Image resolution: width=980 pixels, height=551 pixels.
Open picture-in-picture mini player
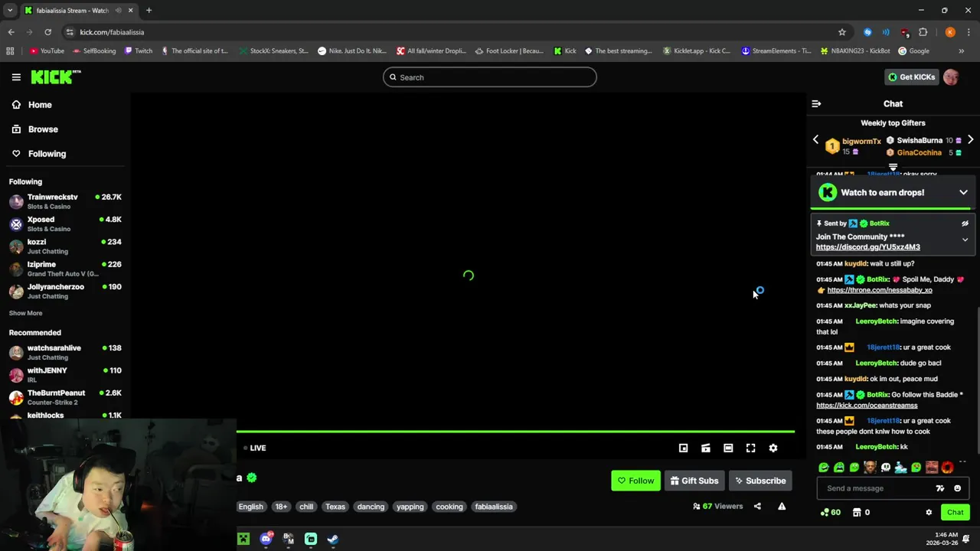pyautogui.click(x=684, y=448)
